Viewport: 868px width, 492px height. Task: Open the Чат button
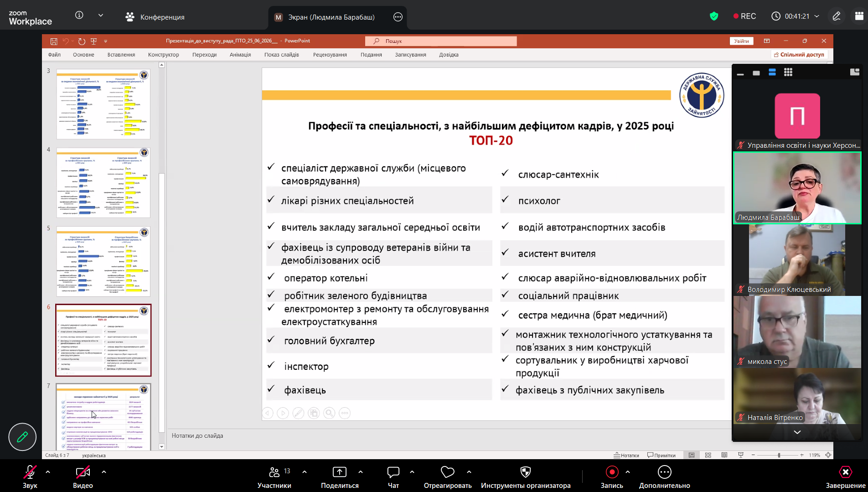393,477
